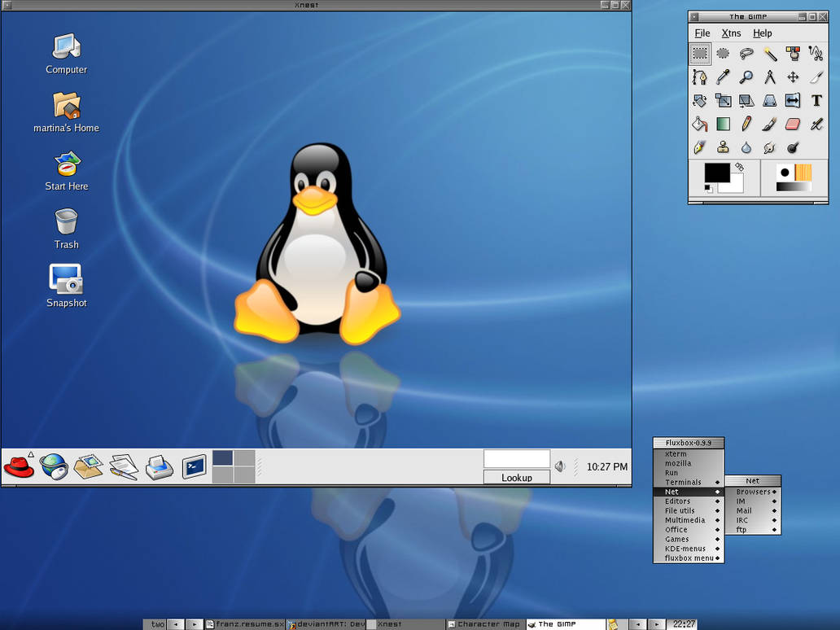Select the Blend gradient tool
The height and width of the screenshot is (630, 840).
tap(724, 125)
